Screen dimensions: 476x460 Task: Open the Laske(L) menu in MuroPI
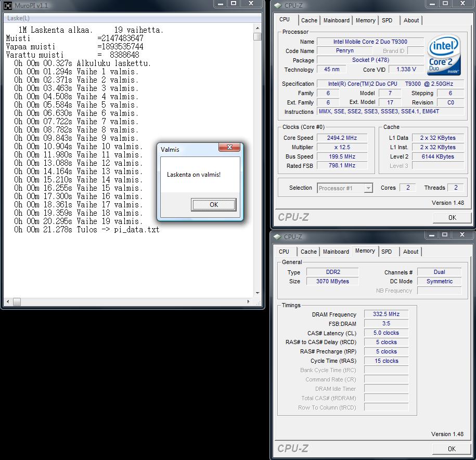tap(18, 18)
